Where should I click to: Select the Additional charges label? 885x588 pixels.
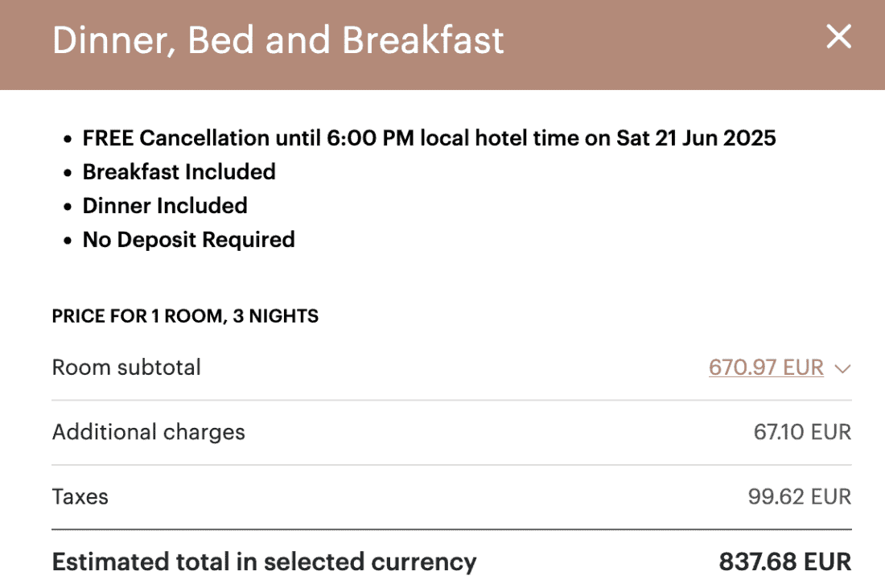148,432
